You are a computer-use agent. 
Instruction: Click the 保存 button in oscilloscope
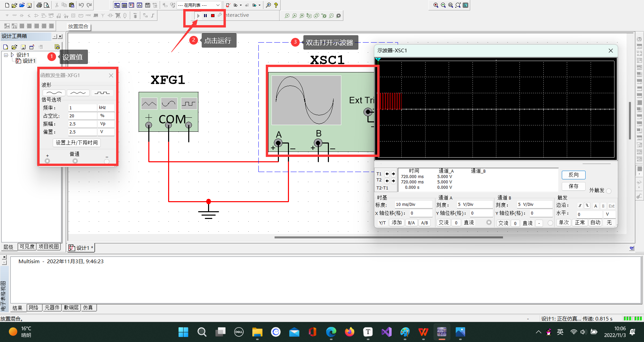[x=574, y=186]
